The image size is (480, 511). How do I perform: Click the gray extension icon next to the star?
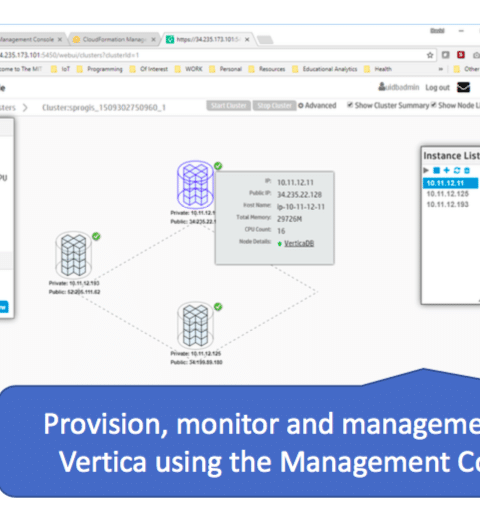pyautogui.click(x=446, y=55)
